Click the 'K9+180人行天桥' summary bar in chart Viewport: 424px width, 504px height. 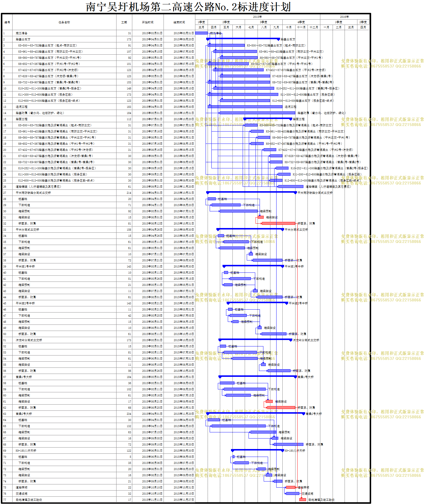[258, 451]
